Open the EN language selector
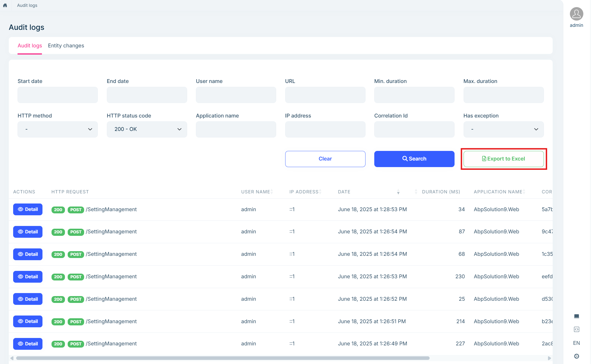The image size is (591, 364). (x=576, y=343)
